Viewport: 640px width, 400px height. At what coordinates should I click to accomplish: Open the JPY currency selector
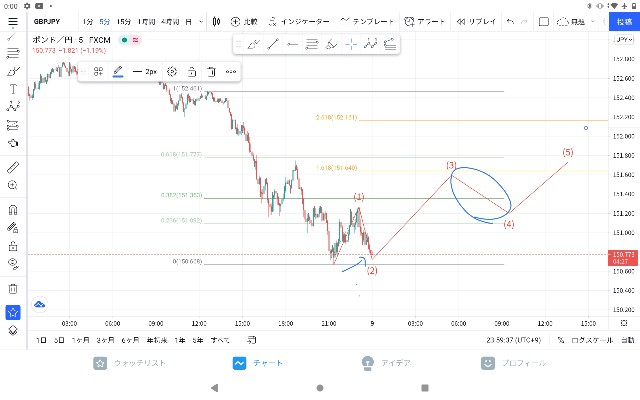624,40
